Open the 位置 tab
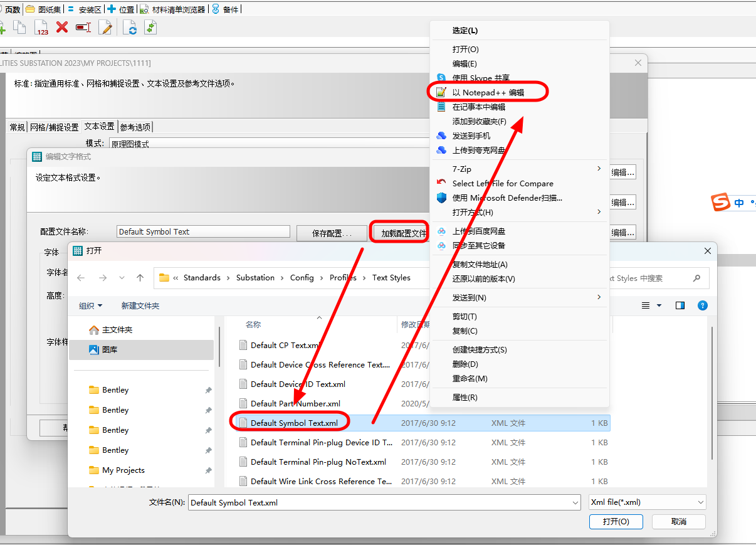The height and width of the screenshot is (545, 756). 121,9
